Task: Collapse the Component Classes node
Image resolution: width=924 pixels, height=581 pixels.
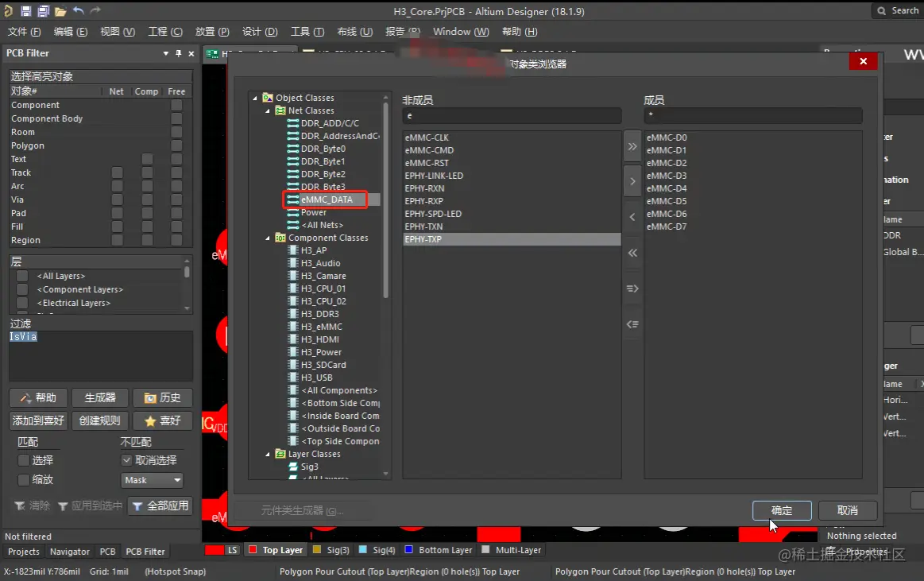Action: tap(268, 238)
